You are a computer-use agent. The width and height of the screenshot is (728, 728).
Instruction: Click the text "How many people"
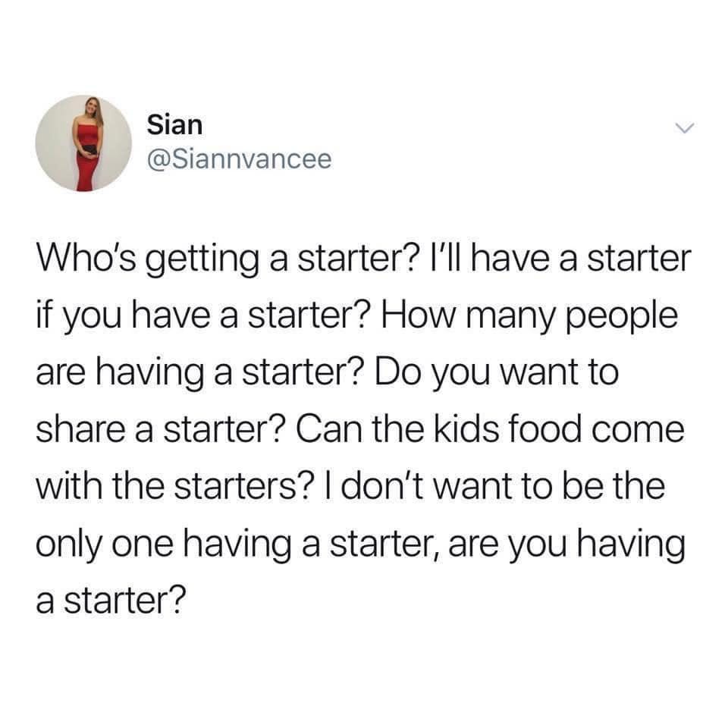point(530,317)
